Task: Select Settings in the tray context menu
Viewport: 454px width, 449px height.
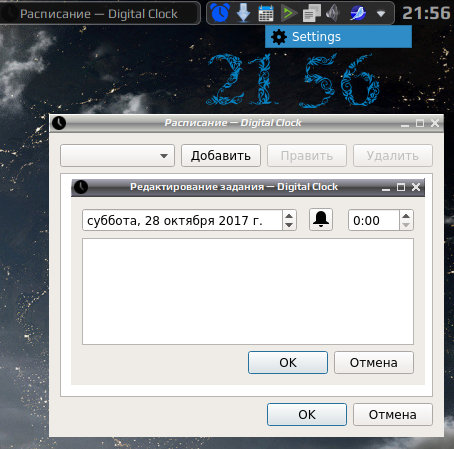Action: tap(338, 37)
